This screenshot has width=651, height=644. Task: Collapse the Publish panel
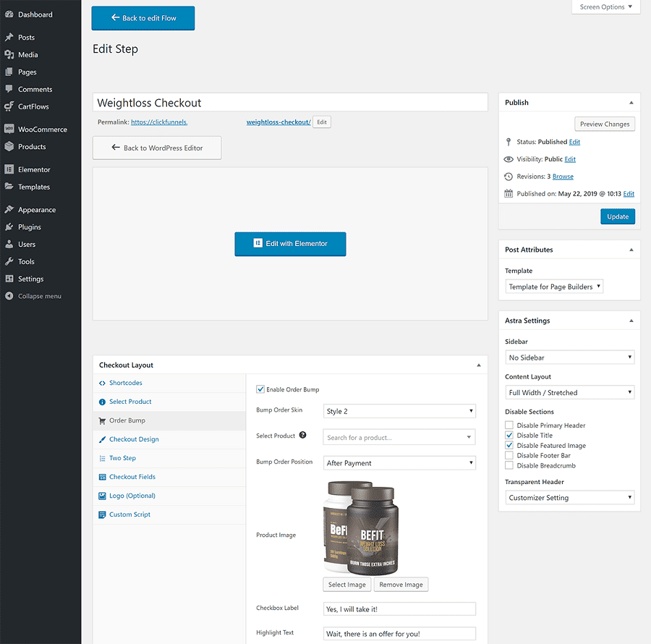[630, 102]
